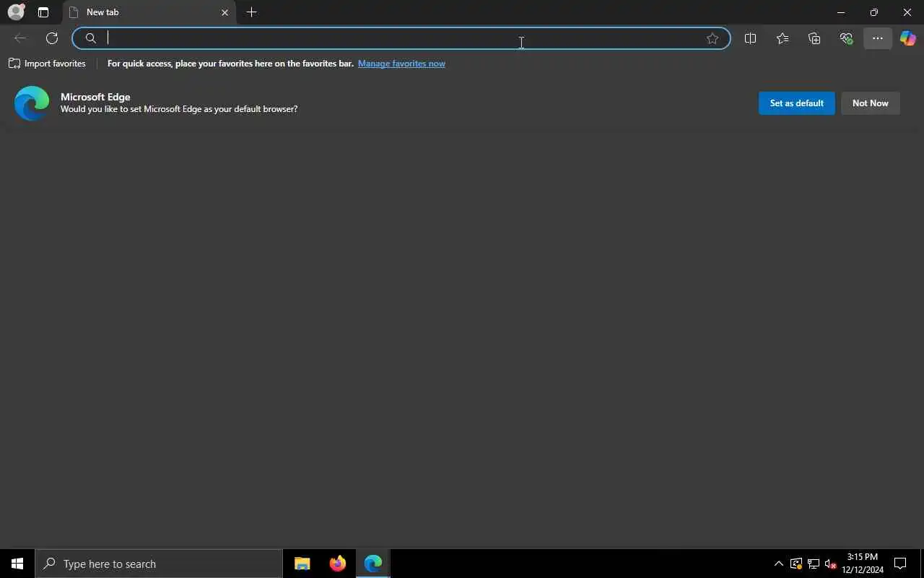Image resolution: width=924 pixels, height=578 pixels.
Task: Click the taskbar search box
Action: pos(159,564)
